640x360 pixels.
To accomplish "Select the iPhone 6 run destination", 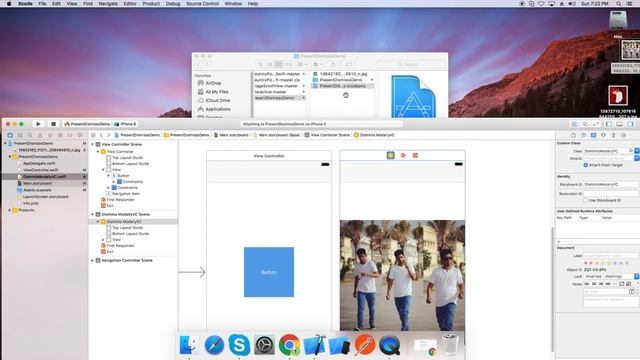I will tap(125, 124).
